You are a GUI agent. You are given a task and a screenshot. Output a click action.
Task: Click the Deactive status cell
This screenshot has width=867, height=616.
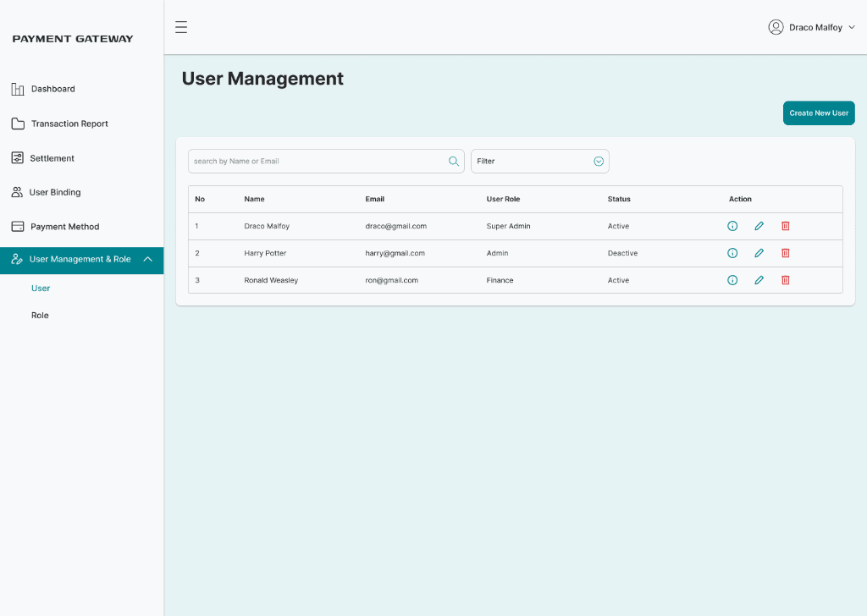[x=622, y=253]
